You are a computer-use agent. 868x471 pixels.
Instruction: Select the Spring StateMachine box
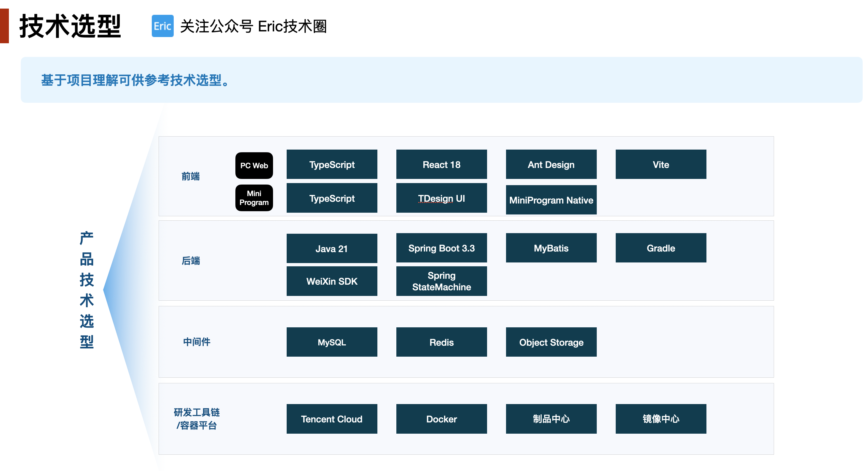click(441, 281)
